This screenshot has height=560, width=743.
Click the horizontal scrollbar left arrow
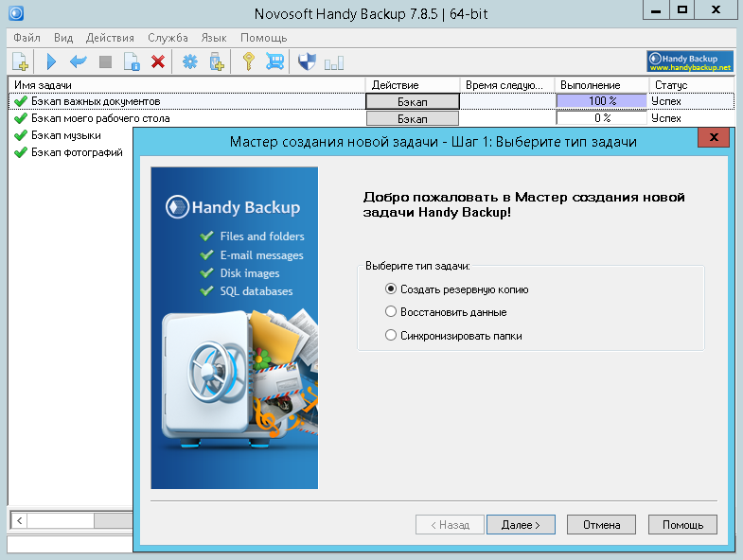[x=19, y=520]
